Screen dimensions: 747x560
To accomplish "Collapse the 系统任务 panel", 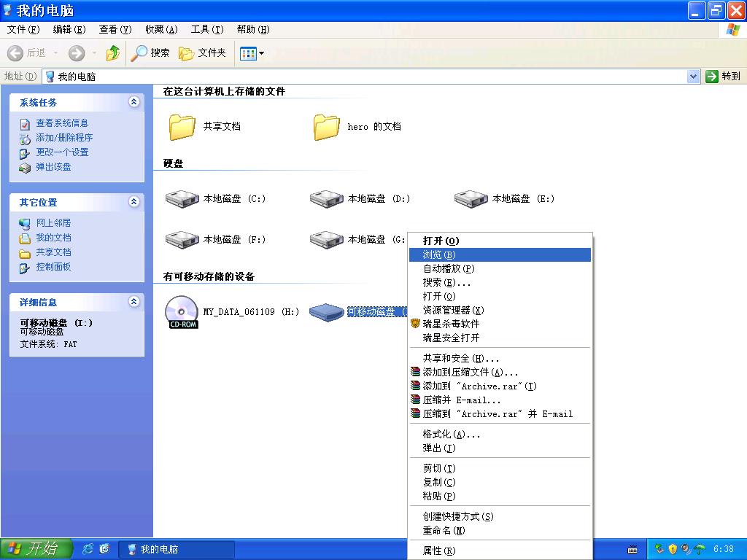I will pyautogui.click(x=134, y=102).
